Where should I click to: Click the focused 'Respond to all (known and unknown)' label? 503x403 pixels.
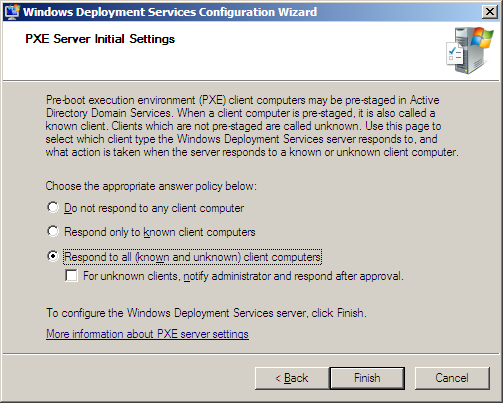[192, 257]
